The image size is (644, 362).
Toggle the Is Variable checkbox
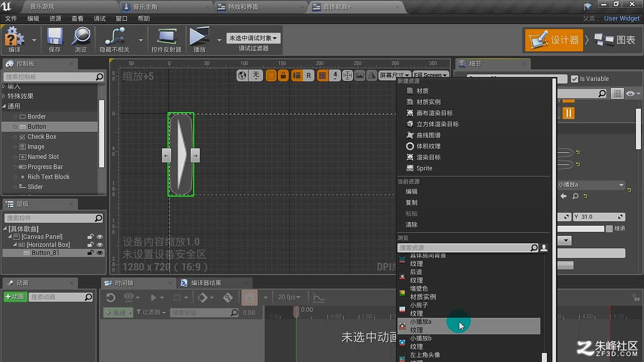[x=575, y=79]
